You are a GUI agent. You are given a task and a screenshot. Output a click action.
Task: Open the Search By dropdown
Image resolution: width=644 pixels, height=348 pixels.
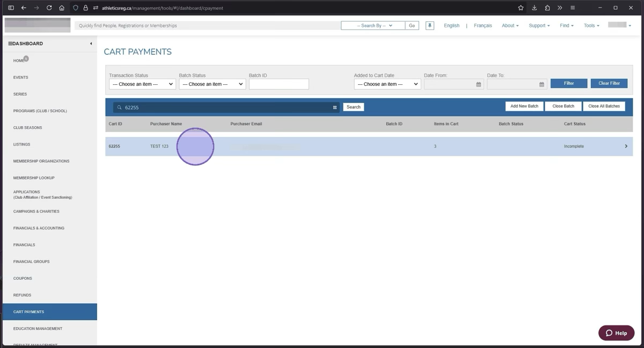(x=373, y=26)
